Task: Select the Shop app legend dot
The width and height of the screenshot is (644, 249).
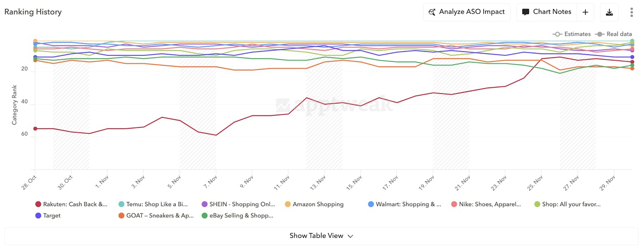Action: 537,204
